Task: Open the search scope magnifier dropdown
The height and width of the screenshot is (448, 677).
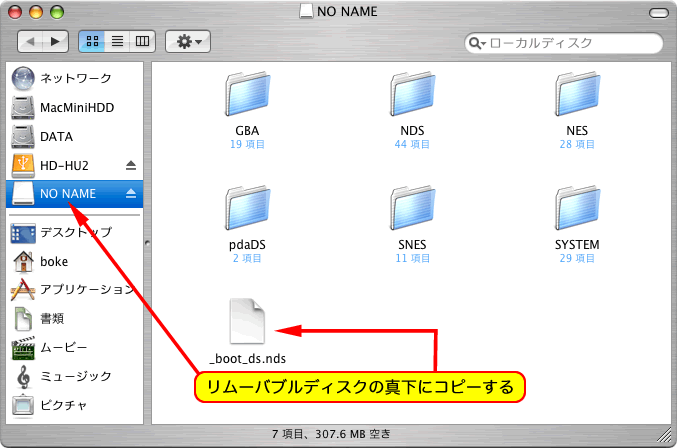Action: pyautogui.click(x=477, y=43)
